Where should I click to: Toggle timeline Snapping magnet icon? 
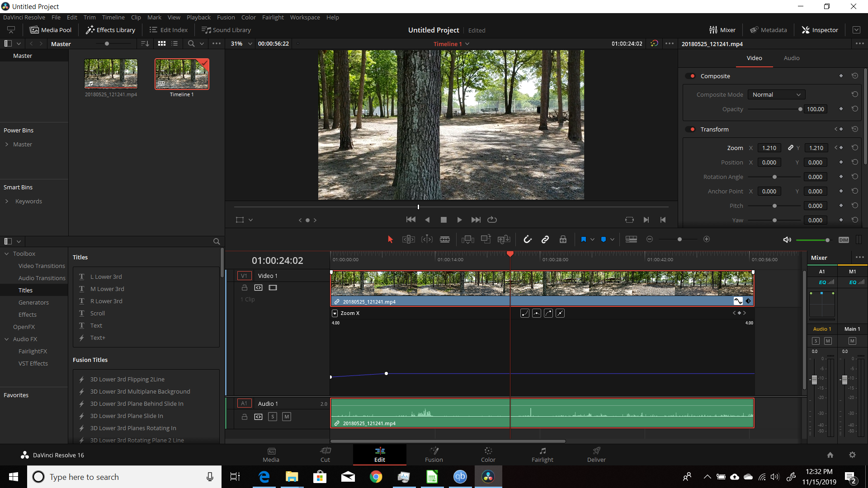click(527, 239)
